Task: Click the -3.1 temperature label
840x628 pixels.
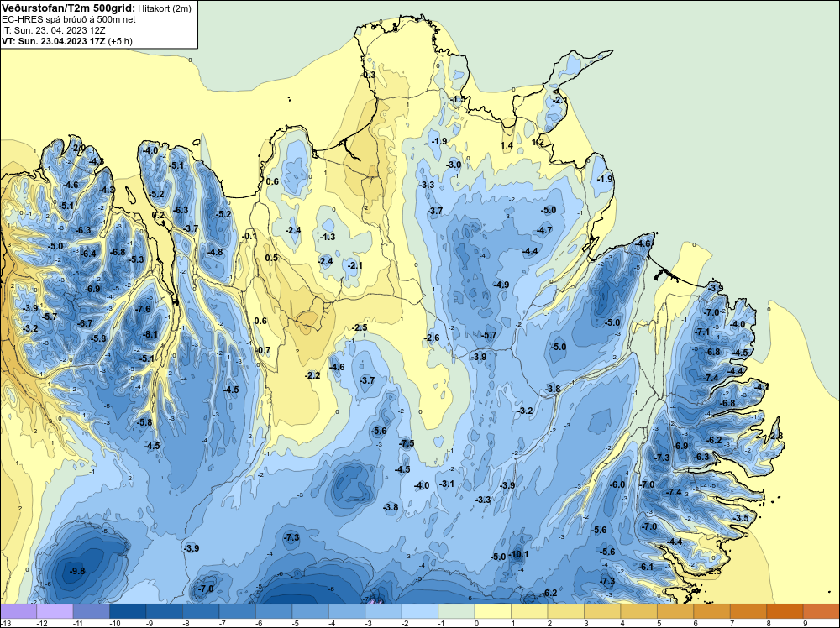Action: coord(447,484)
